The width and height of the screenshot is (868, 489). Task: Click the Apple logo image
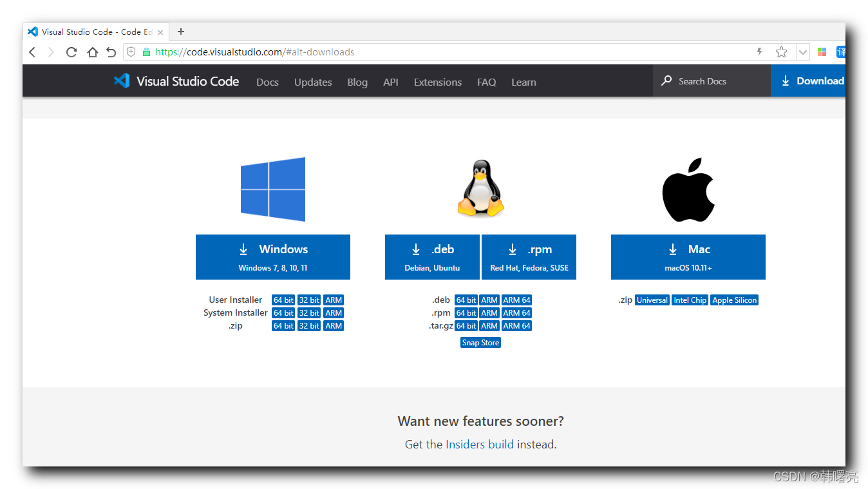pyautogui.click(x=688, y=189)
